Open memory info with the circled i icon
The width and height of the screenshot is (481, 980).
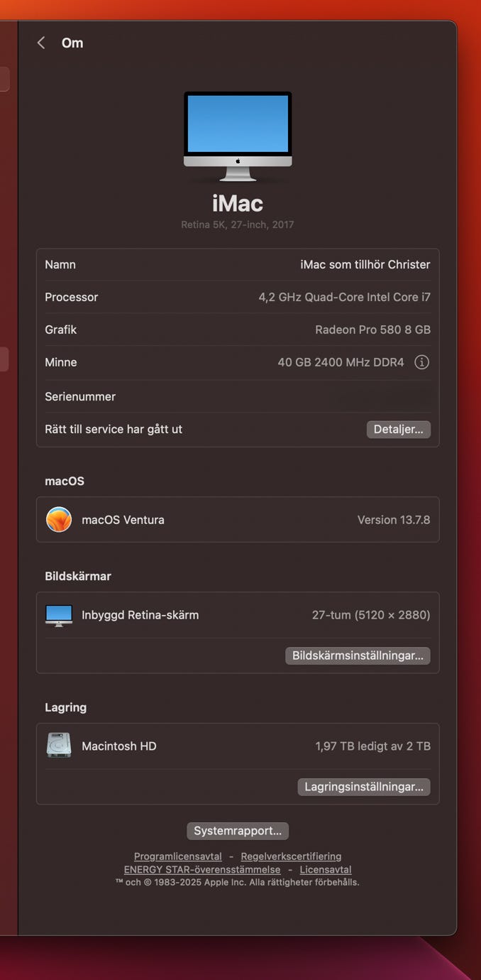(x=421, y=362)
